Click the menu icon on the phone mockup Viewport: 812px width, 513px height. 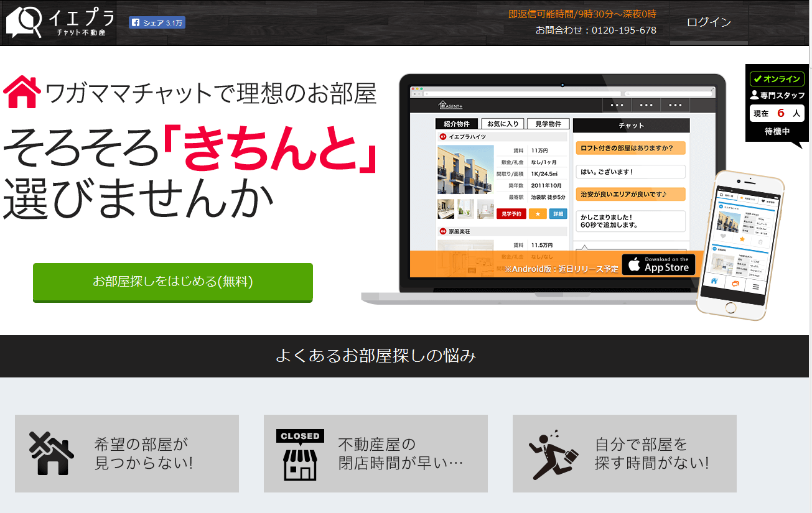point(756,287)
